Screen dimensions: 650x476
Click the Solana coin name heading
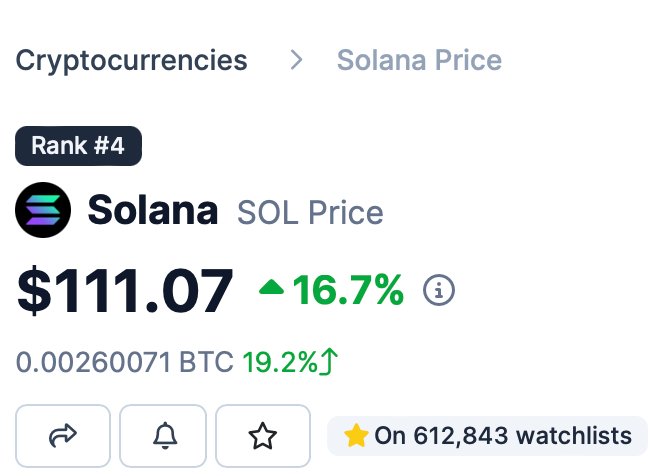(x=153, y=211)
